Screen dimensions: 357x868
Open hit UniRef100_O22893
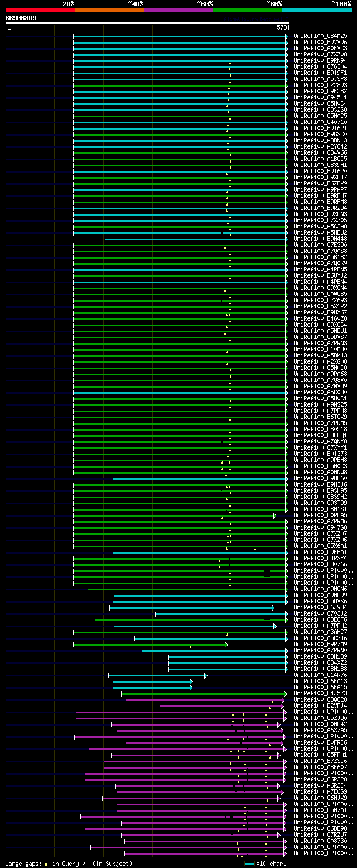[320, 85]
